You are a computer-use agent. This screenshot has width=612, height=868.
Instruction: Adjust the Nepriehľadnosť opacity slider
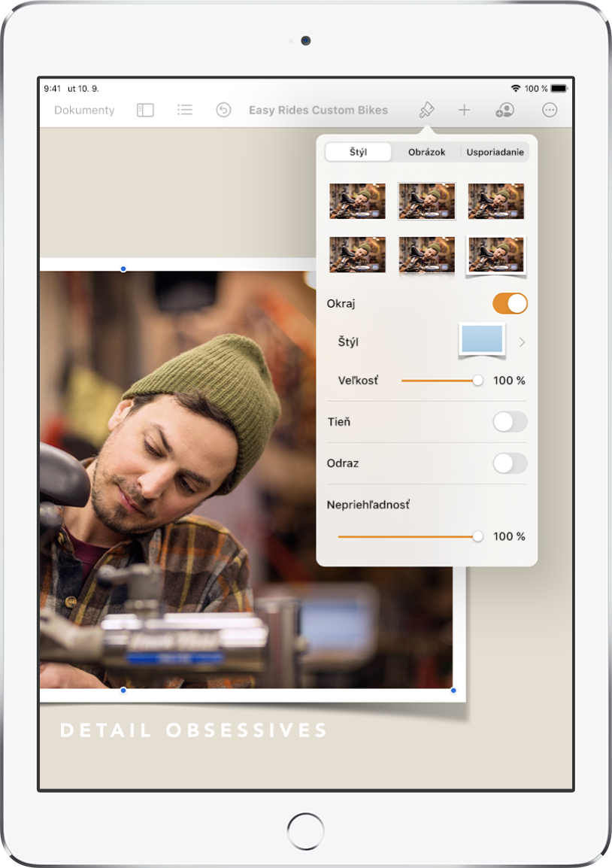411,536
